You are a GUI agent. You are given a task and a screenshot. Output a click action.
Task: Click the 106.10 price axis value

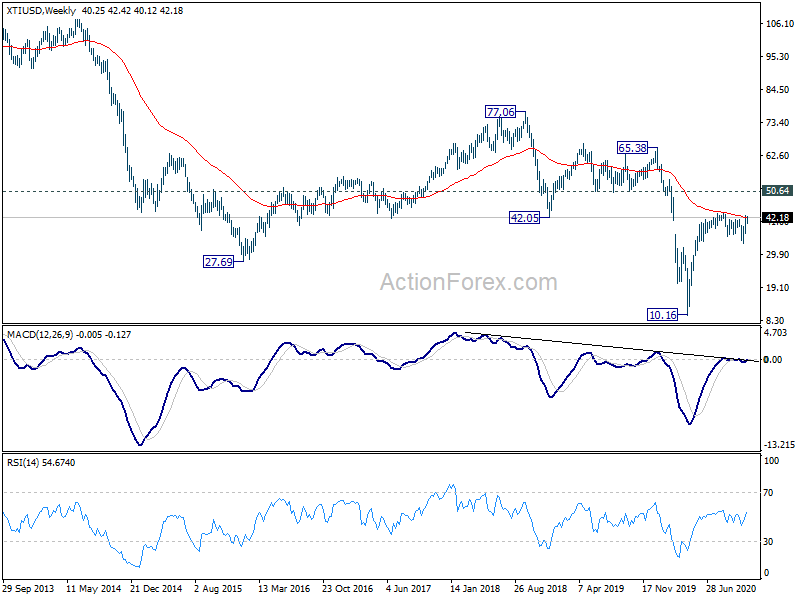[780, 23]
